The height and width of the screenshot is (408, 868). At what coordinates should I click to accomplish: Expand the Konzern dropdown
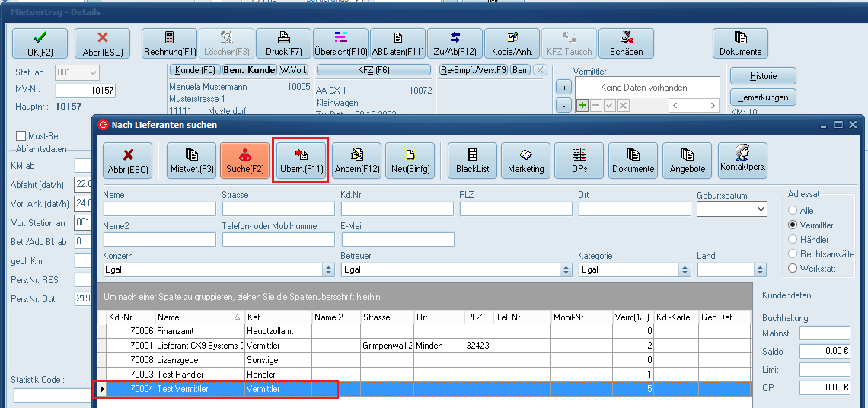pos(328,269)
